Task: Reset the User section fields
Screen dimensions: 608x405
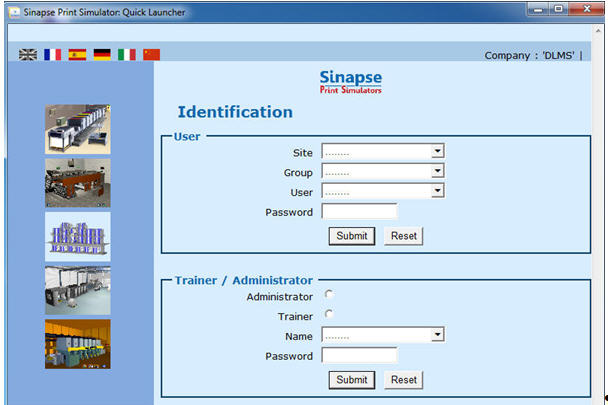Action: pyautogui.click(x=404, y=236)
